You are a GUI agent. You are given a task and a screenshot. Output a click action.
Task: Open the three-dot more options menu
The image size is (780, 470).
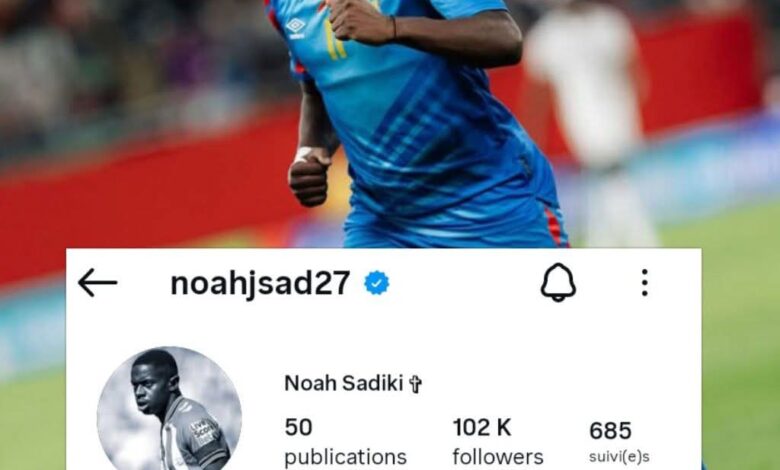pyautogui.click(x=645, y=282)
